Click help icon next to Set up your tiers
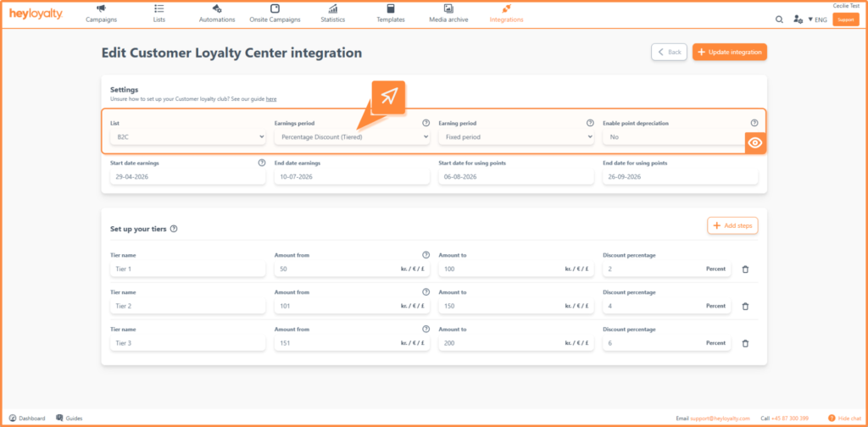 pyautogui.click(x=174, y=229)
